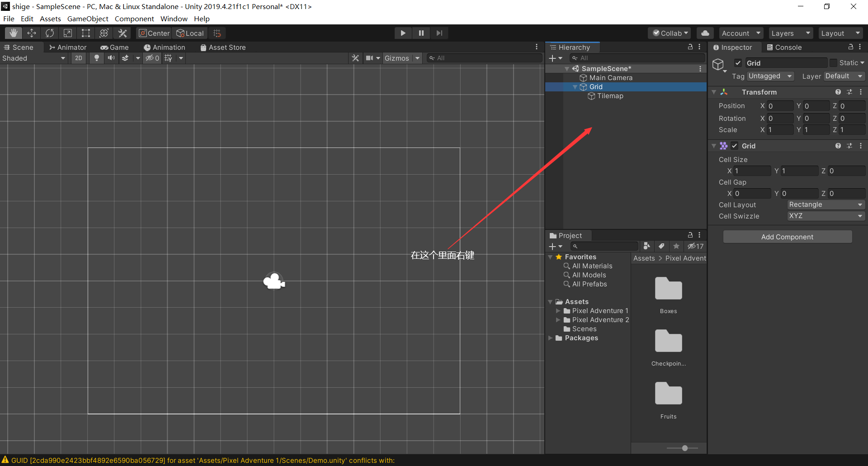Select the Scale tool
The height and width of the screenshot is (466, 868).
(68, 33)
